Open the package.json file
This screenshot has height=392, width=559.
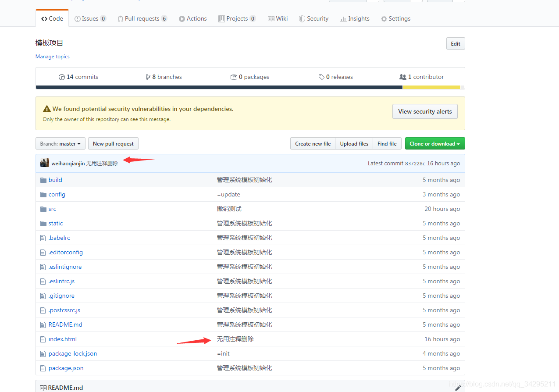point(66,368)
